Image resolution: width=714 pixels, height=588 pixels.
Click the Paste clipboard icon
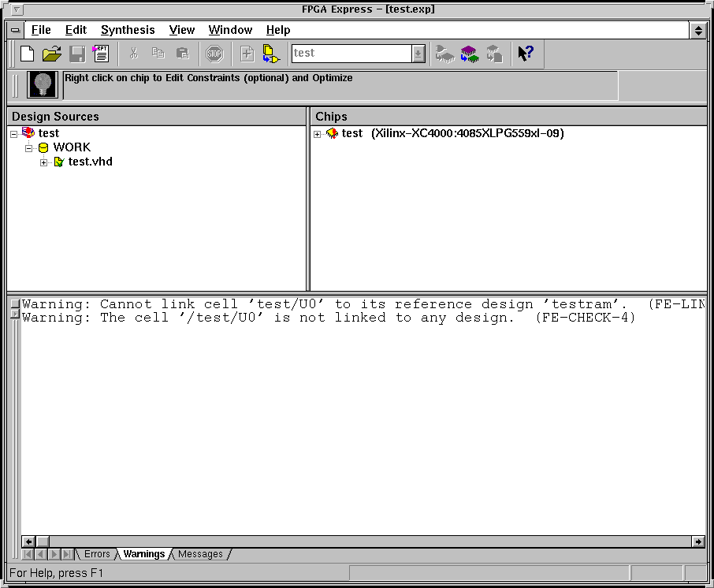pyautogui.click(x=182, y=54)
